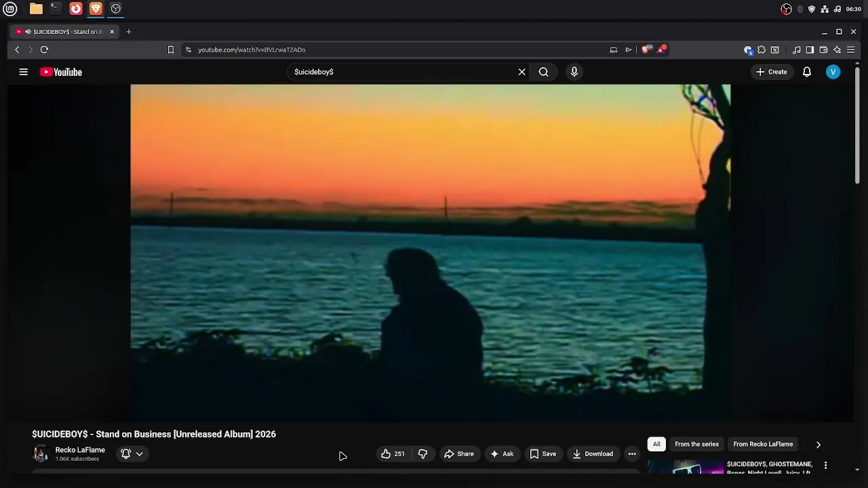
Task: Open Brave Shields lion icon
Action: coord(646,49)
